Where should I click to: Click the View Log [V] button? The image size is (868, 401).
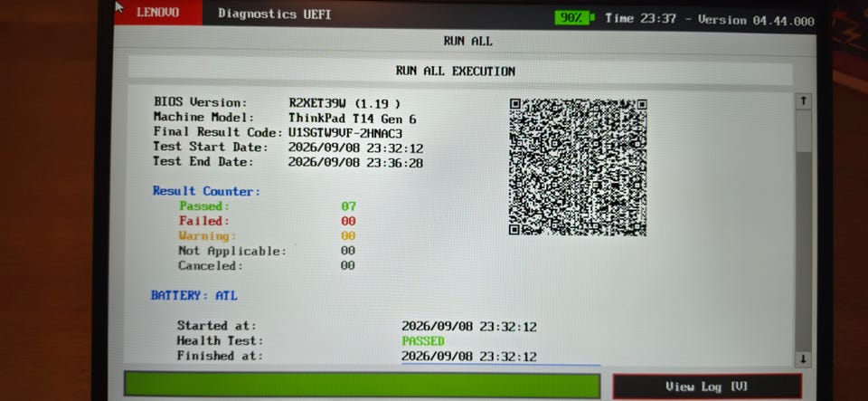pyautogui.click(x=707, y=386)
